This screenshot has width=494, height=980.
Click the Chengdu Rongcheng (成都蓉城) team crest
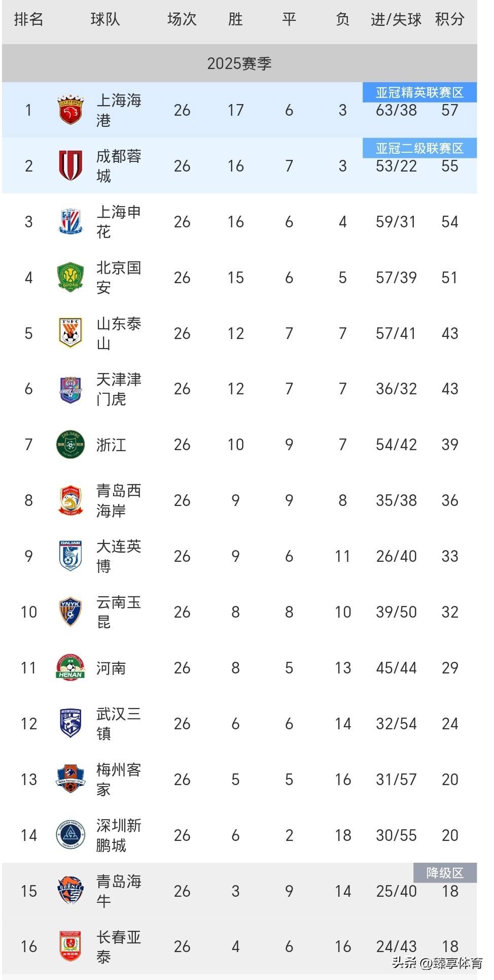(x=70, y=165)
